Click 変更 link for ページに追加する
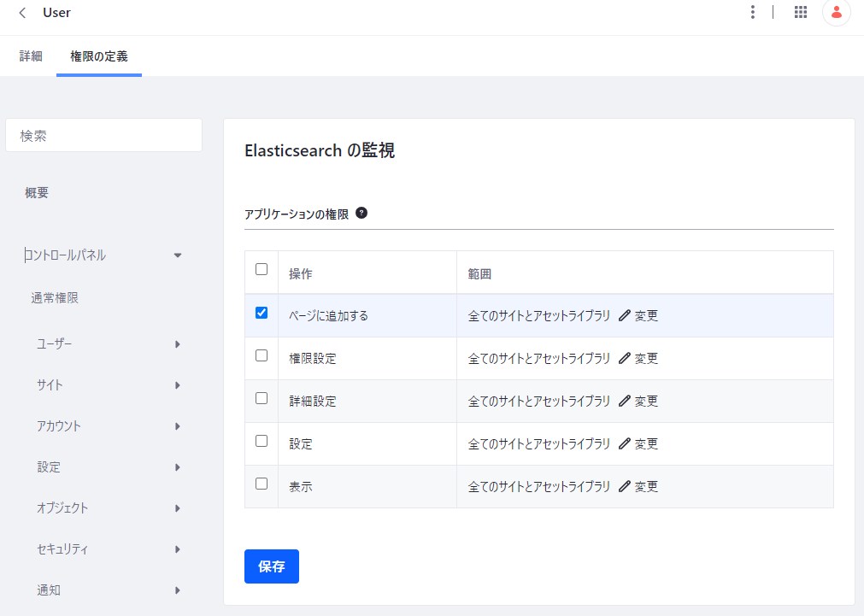Viewport: 864px width, 616px height. (x=646, y=316)
